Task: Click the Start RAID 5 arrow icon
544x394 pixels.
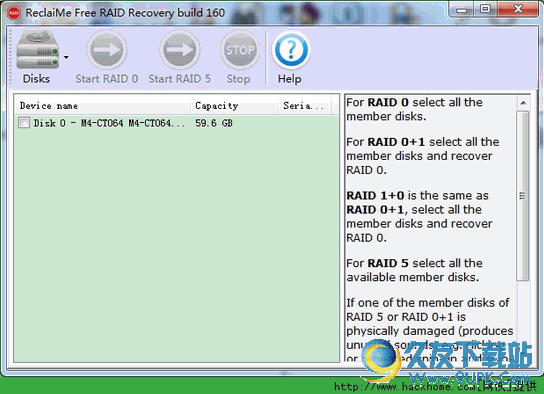Action: (180, 50)
